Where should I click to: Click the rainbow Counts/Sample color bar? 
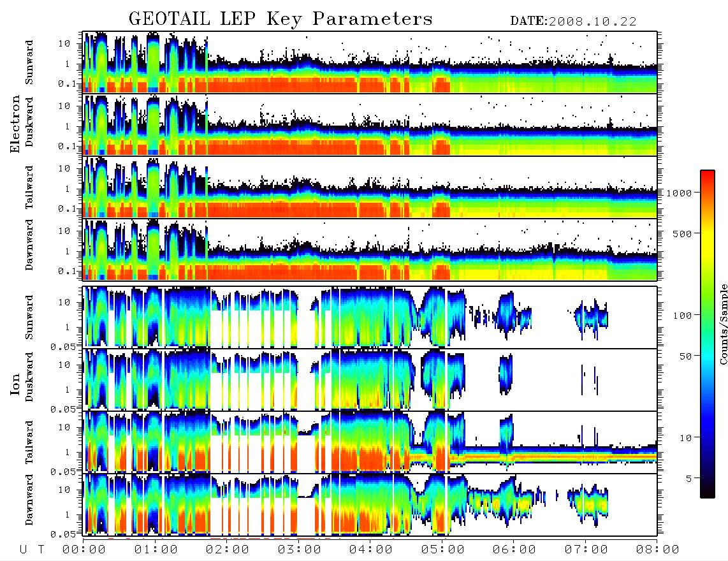click(707, 334)
